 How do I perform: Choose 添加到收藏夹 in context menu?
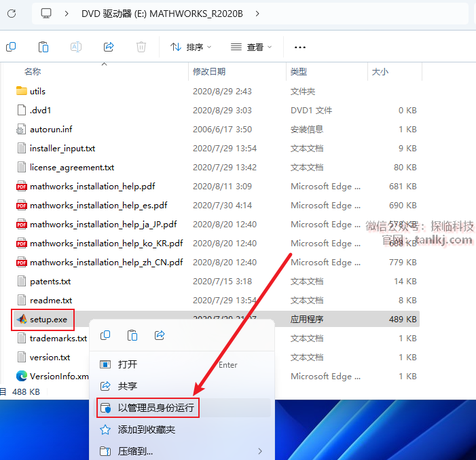[182, 429]
